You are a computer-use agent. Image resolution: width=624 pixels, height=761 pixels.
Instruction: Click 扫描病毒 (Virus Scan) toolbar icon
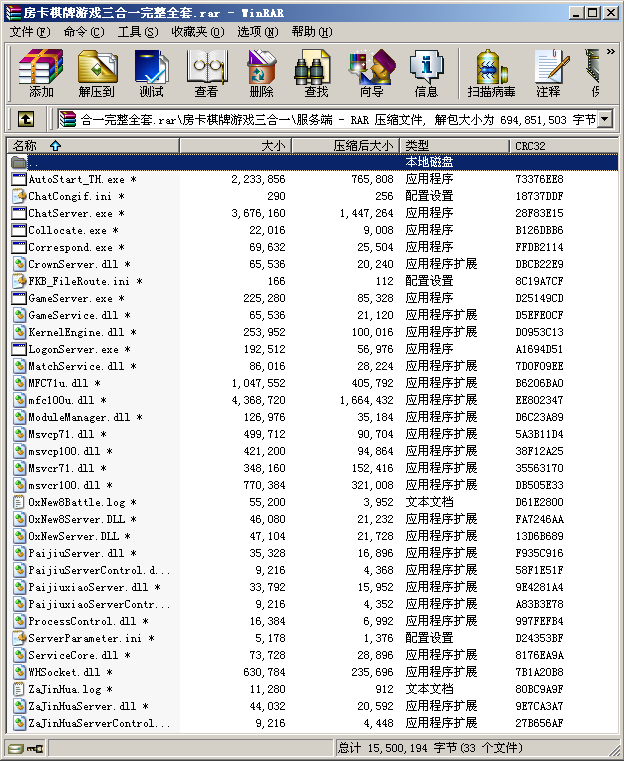(491, 73)
